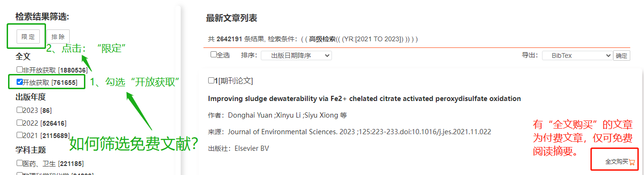Image resolution: width=644 pixels, height=175 pixels.
Task: Open the 出版日期降序 sort dropdown
Action: tap(296, 55)
